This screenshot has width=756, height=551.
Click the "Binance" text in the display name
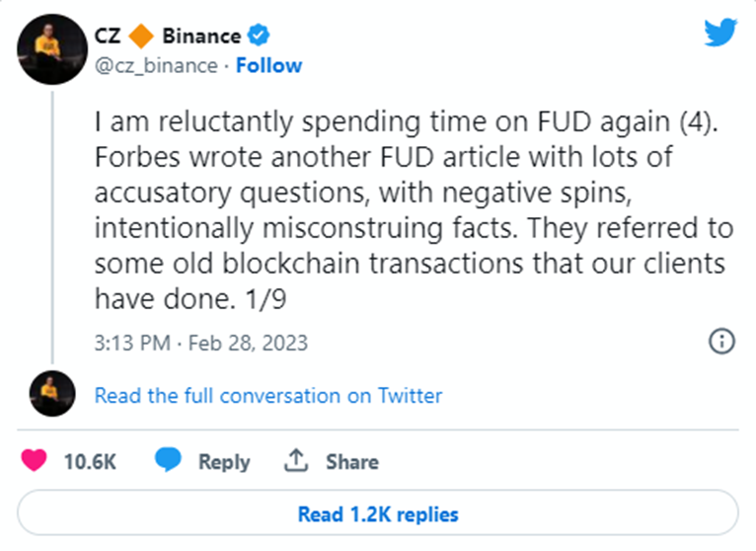pyautogui.click(x=201, y=37)
